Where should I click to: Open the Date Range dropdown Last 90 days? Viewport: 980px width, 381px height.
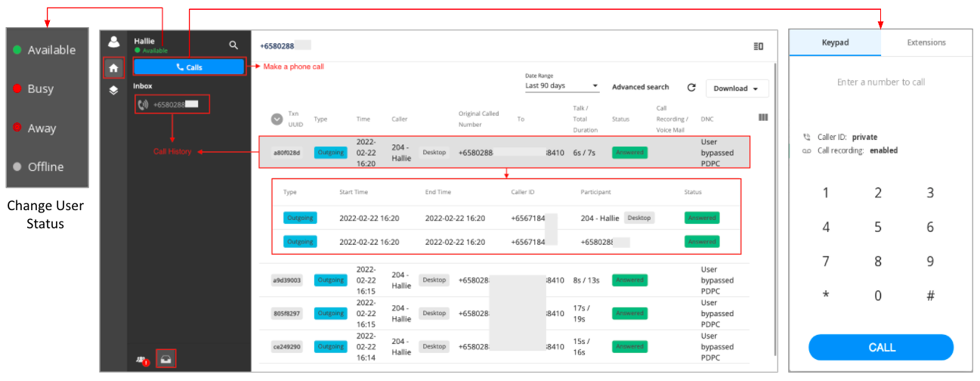pyautogui.click(x=561, y=86)
